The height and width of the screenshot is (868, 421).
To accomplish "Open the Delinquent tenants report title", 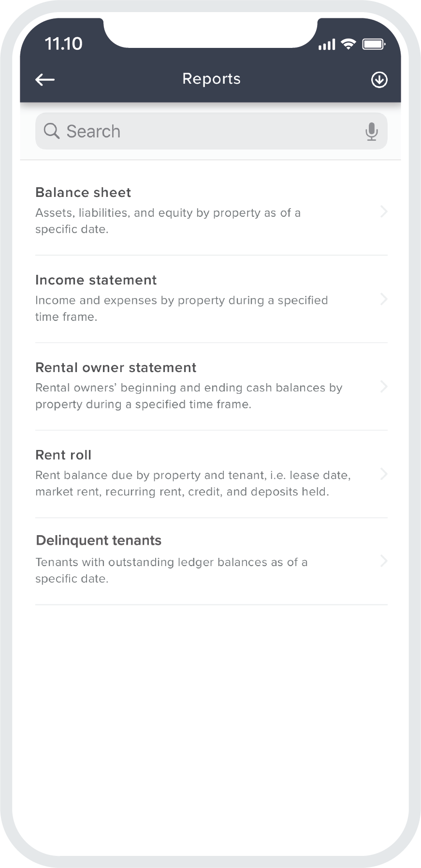I will (99, 540).
